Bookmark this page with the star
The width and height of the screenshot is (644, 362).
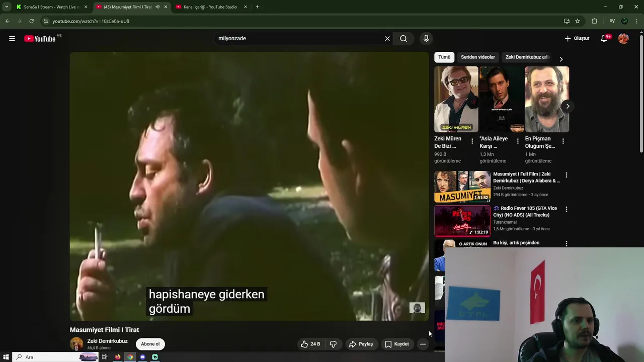point(578,21)
